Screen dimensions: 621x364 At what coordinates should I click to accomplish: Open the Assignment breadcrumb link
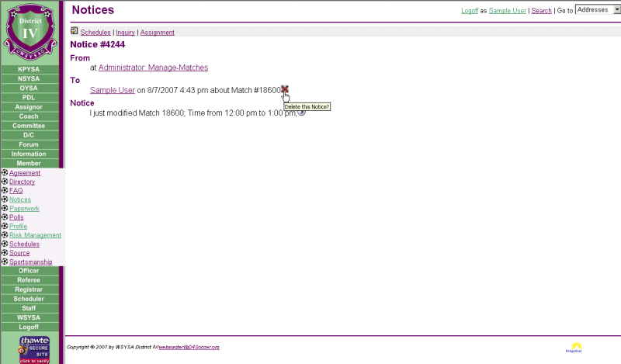(x=158, y=33)
